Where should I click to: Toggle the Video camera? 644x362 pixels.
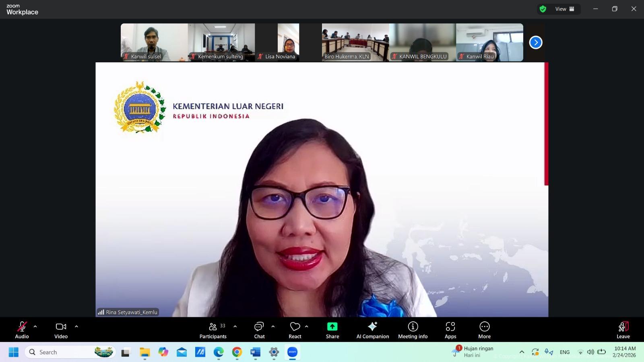click(61, 330)
